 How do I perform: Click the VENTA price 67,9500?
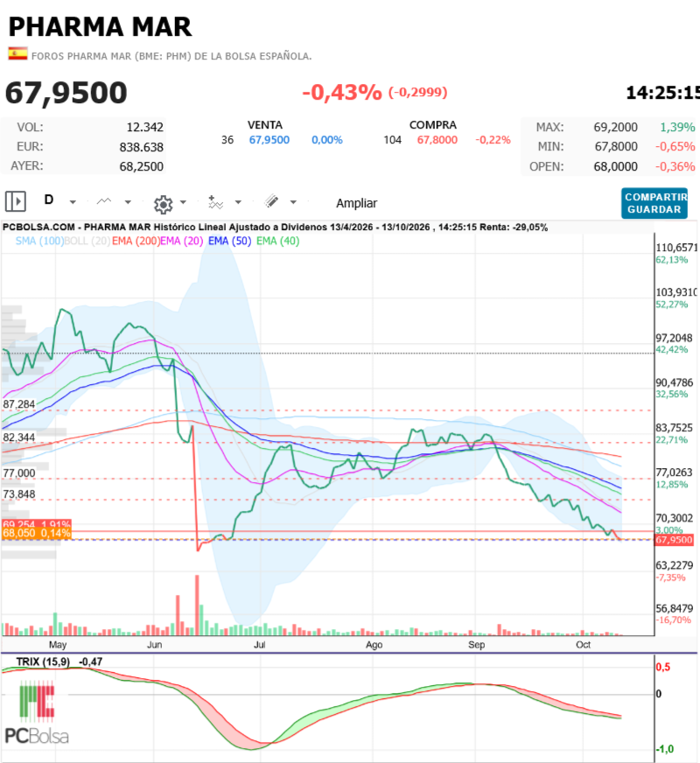[269, 140]
